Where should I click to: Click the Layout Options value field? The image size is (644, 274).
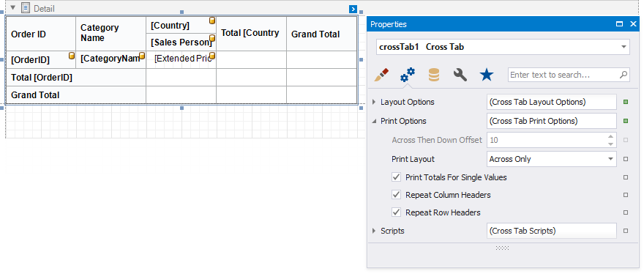point(552,102)
